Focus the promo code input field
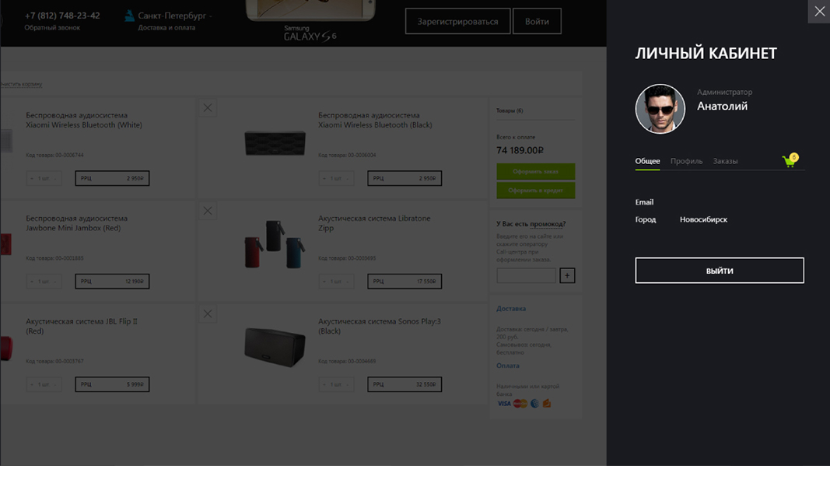This screenshot has width=830, height=504. (x=526, y=275)
